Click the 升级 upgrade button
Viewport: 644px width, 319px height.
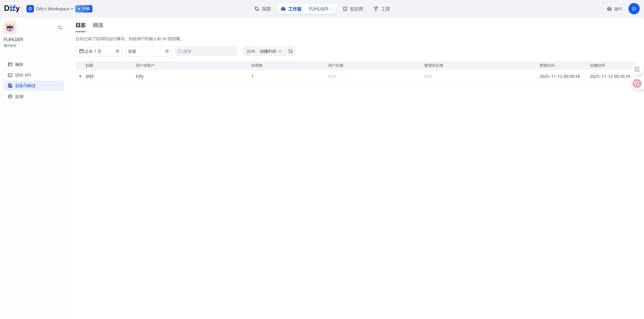[84, 9]
